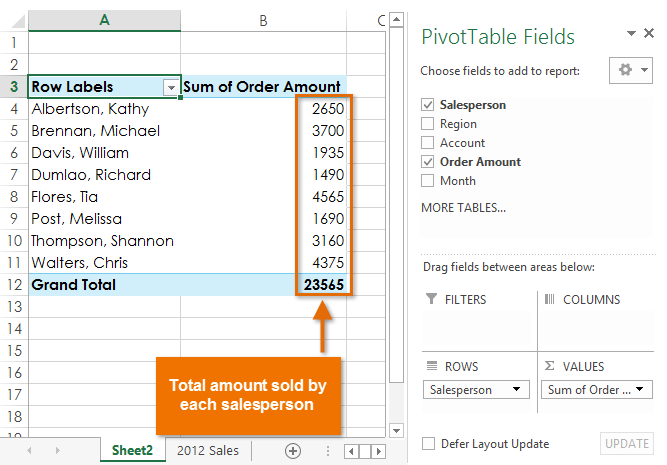The image size is (667, 465).
Task: Select cell Flores, Tia
Action: point(104,197)
